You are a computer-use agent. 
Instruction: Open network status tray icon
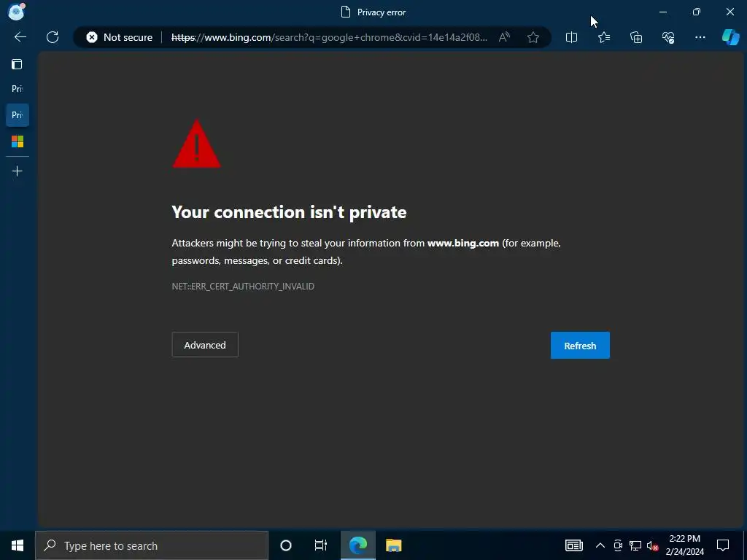click(x=635, y=545)
